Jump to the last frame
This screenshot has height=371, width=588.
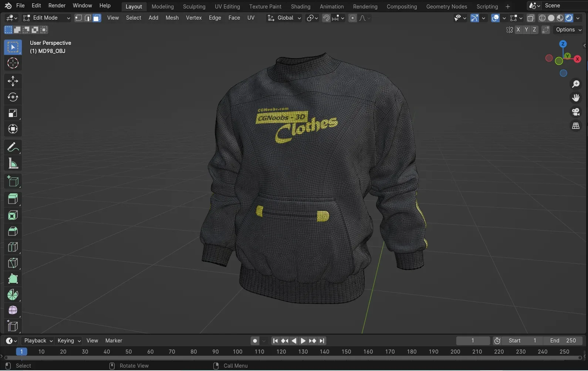(x=322, y=341)
